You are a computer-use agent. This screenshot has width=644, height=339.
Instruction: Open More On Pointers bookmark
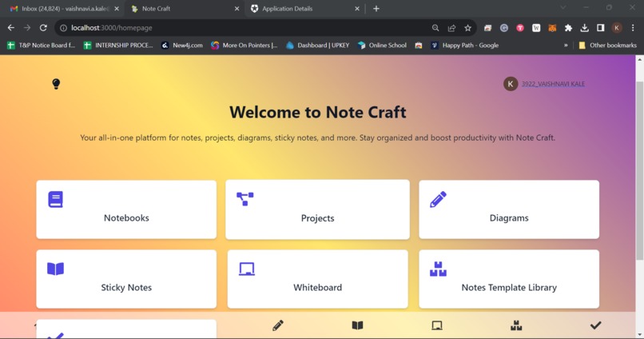point(244,46)
